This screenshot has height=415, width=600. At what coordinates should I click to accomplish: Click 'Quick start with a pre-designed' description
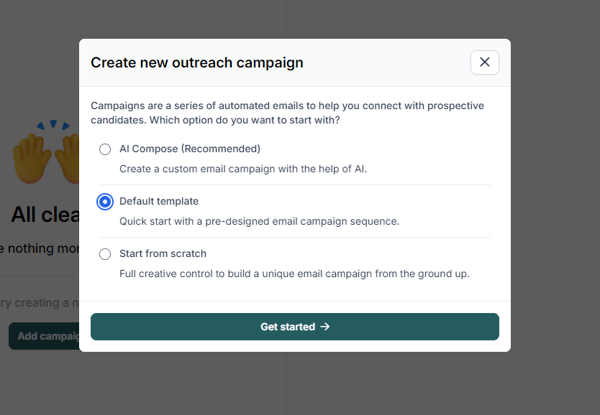coord(259,221)
